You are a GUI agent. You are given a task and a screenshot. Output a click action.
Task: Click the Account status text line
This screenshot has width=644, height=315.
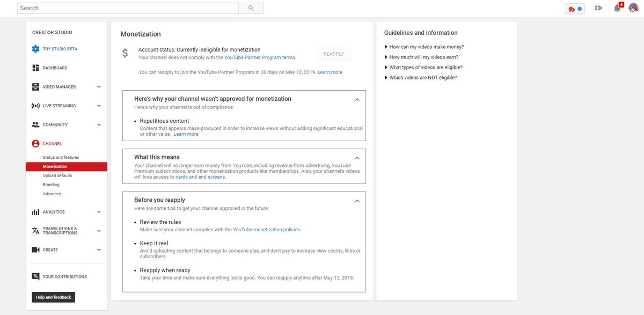pos(199,49)
